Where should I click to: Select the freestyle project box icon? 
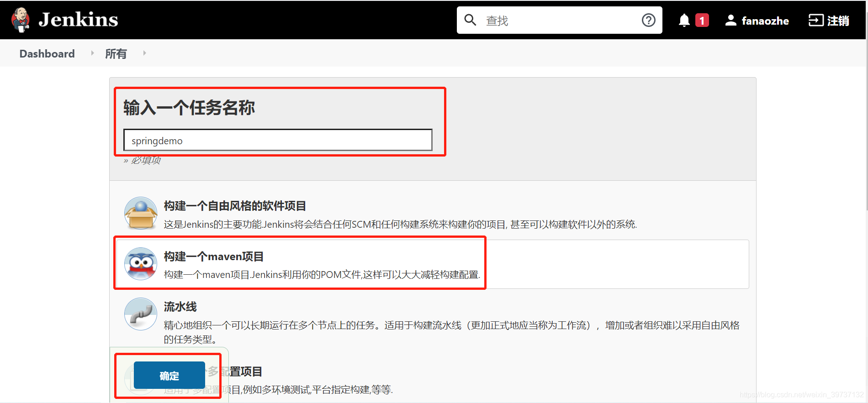tap(141, 213)
